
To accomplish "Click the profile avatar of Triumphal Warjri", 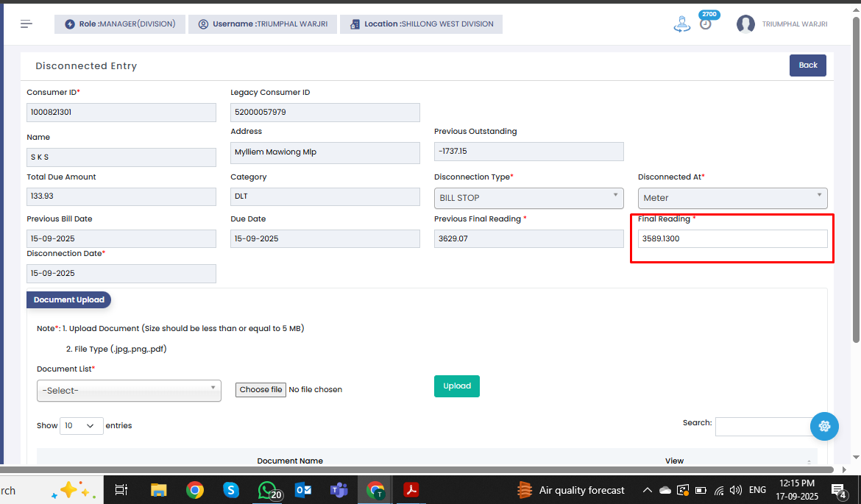I will (x=745, y=24).
